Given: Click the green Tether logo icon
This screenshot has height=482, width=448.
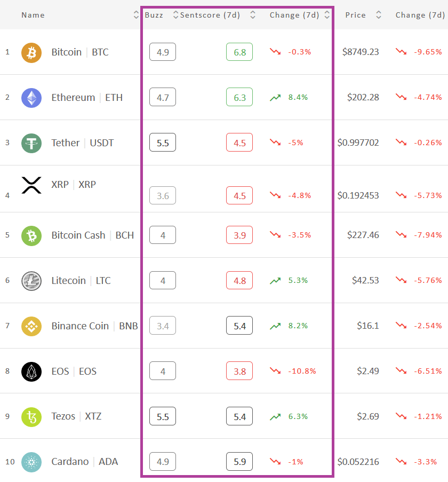Looking at the screenshot, I should [31, 143].
